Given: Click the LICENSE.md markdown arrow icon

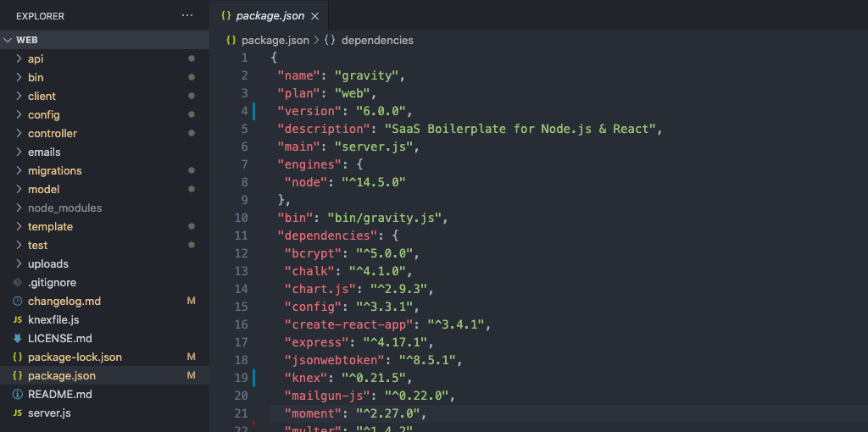Looking at the screenshot, I should pyautogui.click(x=18, y=339).
